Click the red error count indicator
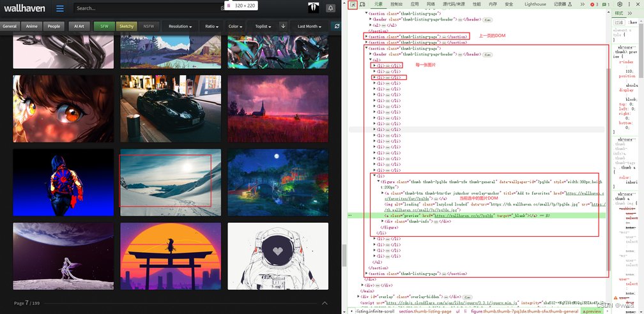 point(594,4)
